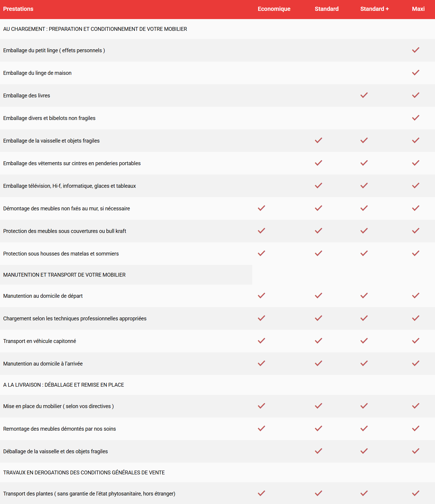Screen dimensions: 435x504
Task: Click Economique checkmark for Mise en place du mobilier
Action: pos(261,406)
